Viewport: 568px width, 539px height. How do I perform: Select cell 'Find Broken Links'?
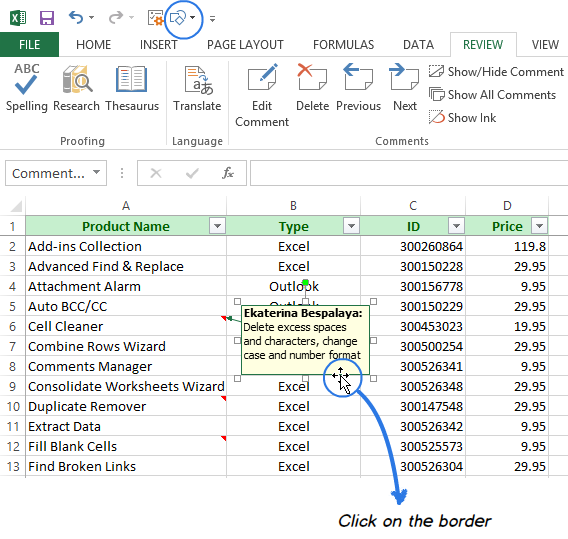click(x=126, y=466)
